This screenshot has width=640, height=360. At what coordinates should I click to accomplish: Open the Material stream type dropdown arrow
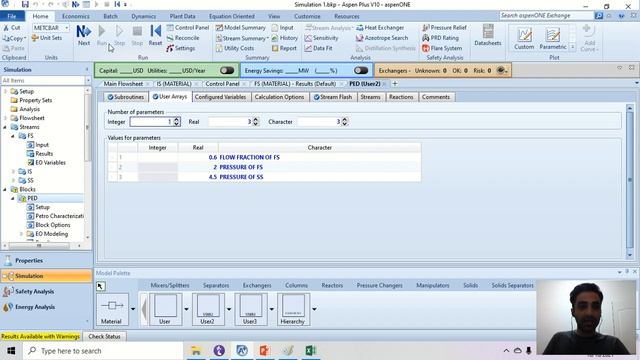(133, 309)
